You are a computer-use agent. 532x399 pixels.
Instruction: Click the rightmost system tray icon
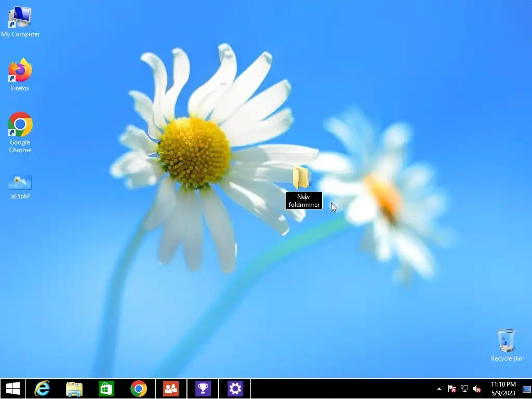coord(527,389)
